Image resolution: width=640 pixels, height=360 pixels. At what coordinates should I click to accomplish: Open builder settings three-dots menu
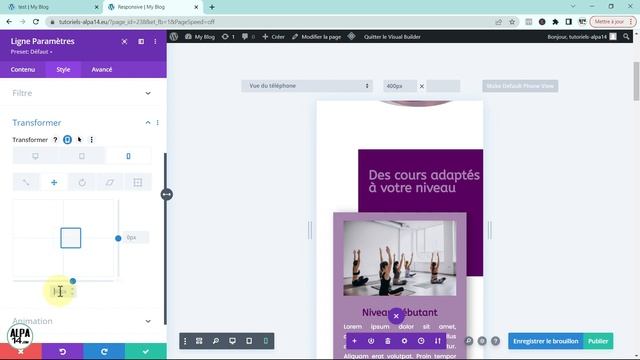(185, 341)
